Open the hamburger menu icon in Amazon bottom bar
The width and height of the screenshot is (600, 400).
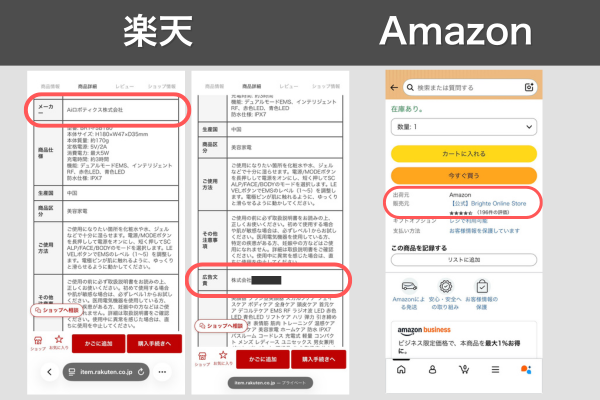coord(495,369)
